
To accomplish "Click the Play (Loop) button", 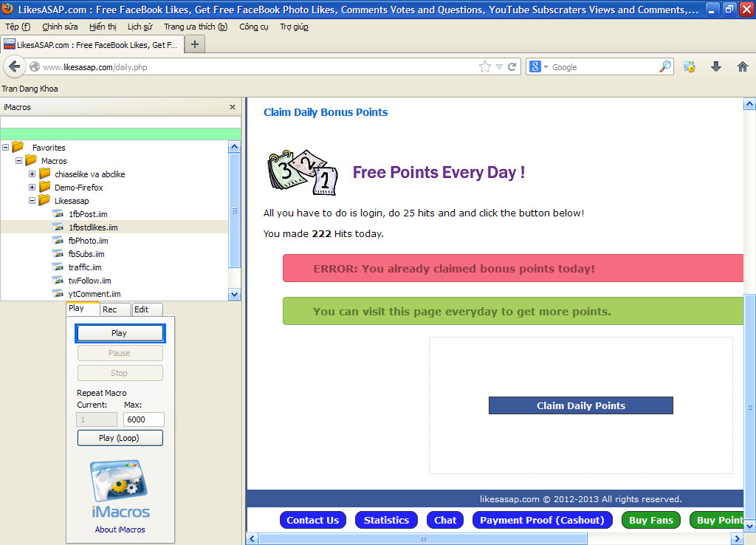I will pos(120,438).
